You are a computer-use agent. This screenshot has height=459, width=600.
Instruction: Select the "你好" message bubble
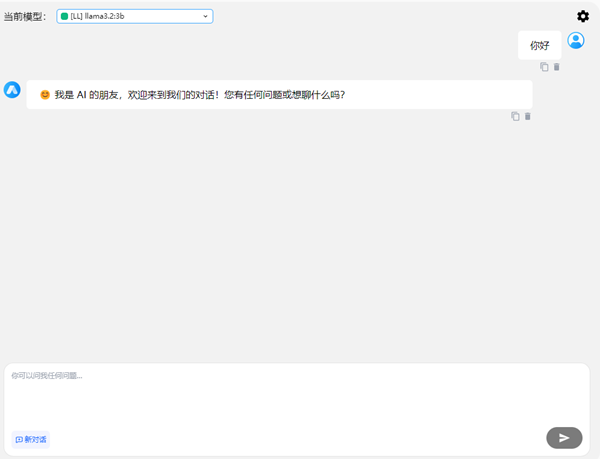click(540, 45)
